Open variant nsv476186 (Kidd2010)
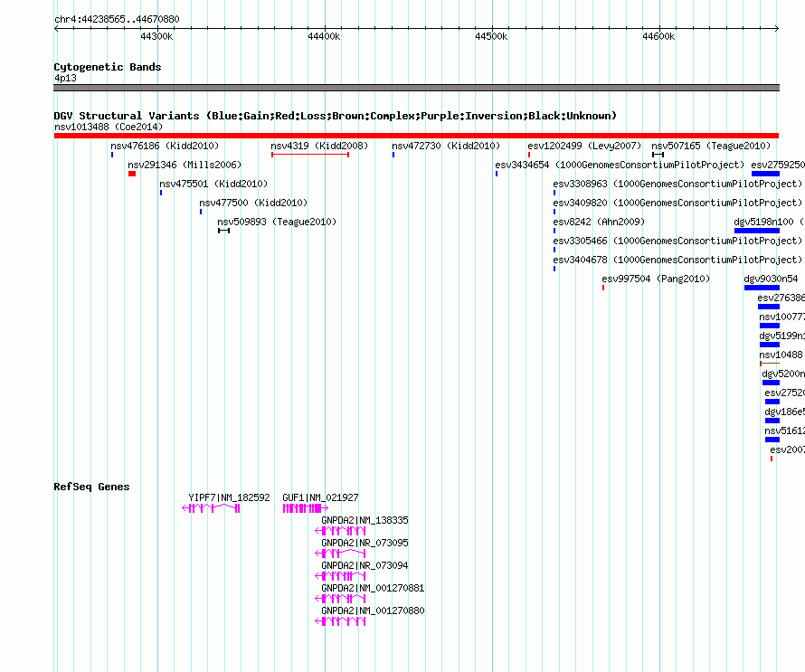The width and height of the screenshot is (805, 672). click(165, 146)
